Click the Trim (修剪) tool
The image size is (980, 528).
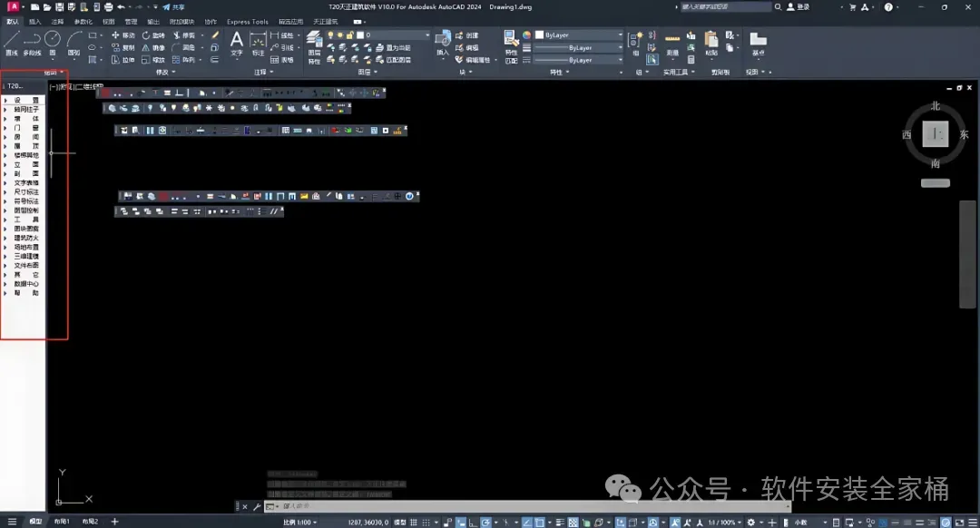(183, 35)
